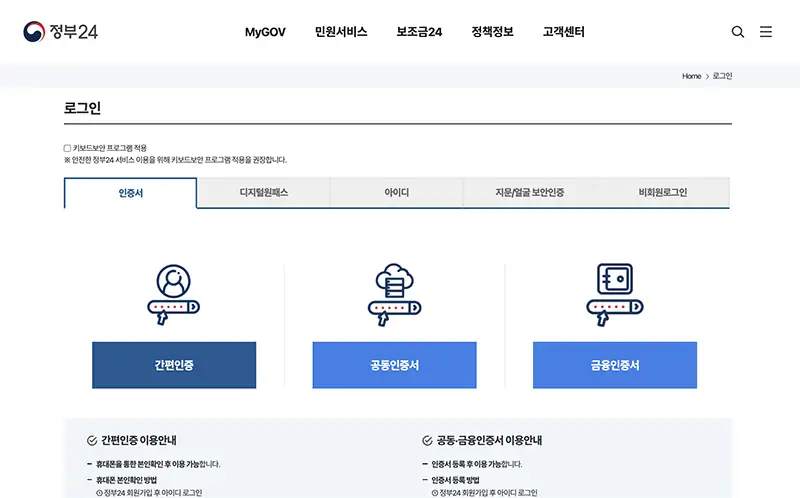Screen dimensions: 800x498
Task: Click the 공동·금융인증서 이용안내 heading
Action: (x=489, y=440)
